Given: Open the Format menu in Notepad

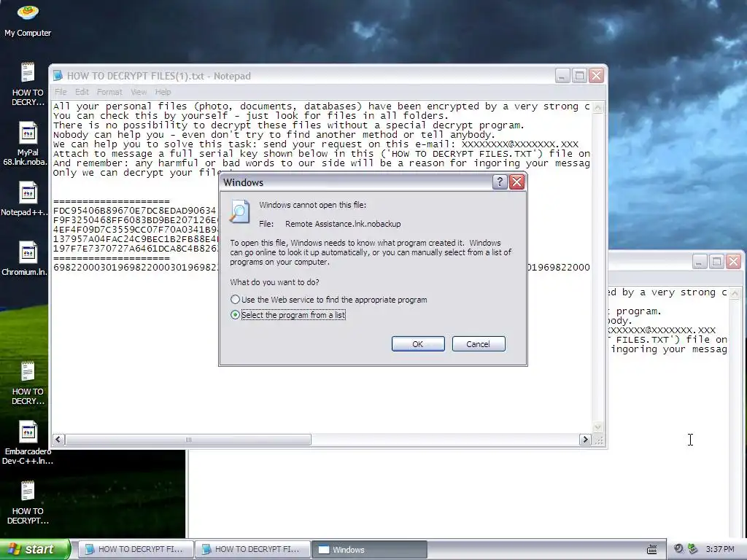Looking at the screenshot, I should tap(109, 92).
